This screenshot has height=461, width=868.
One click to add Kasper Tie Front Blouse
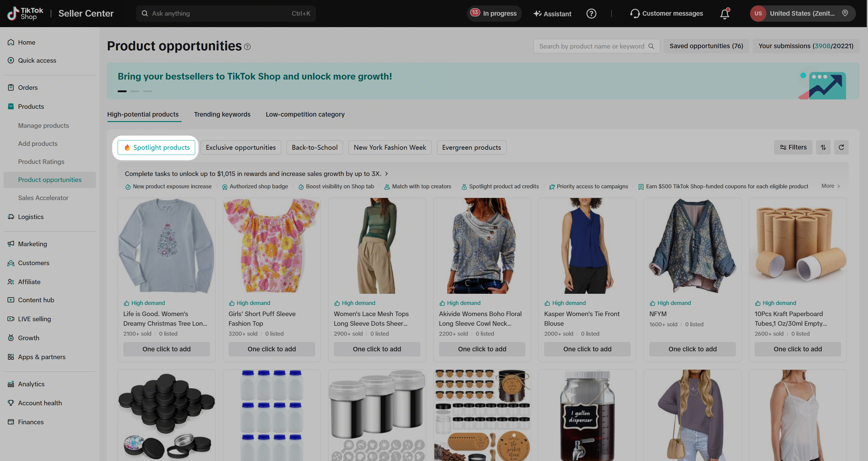coord(587,349)
